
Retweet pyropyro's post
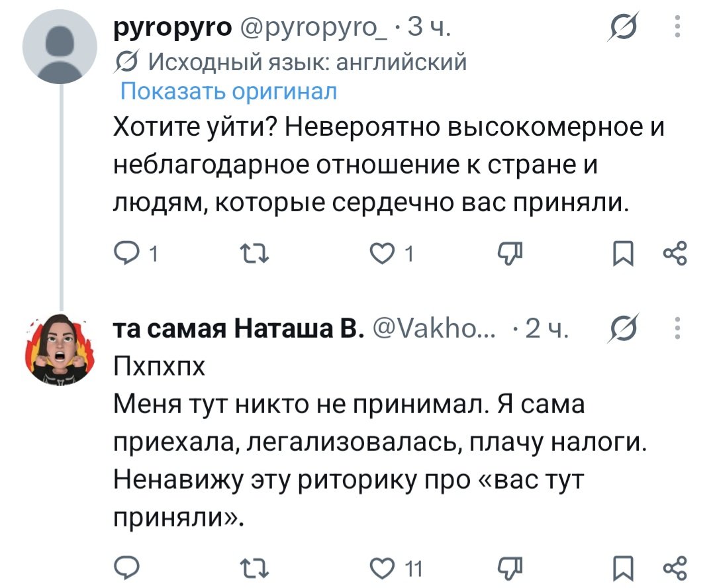(x=255, y=253)
